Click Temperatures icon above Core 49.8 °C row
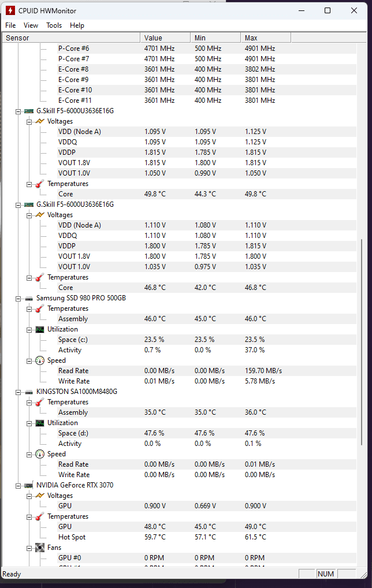This screenshot has height=588, width=372. (40, 184)
